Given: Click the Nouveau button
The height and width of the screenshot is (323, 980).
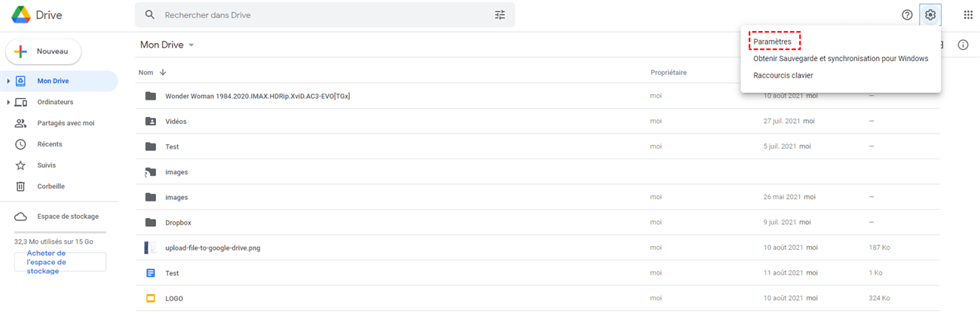Looking at the screenshot, I should point(44,51).
